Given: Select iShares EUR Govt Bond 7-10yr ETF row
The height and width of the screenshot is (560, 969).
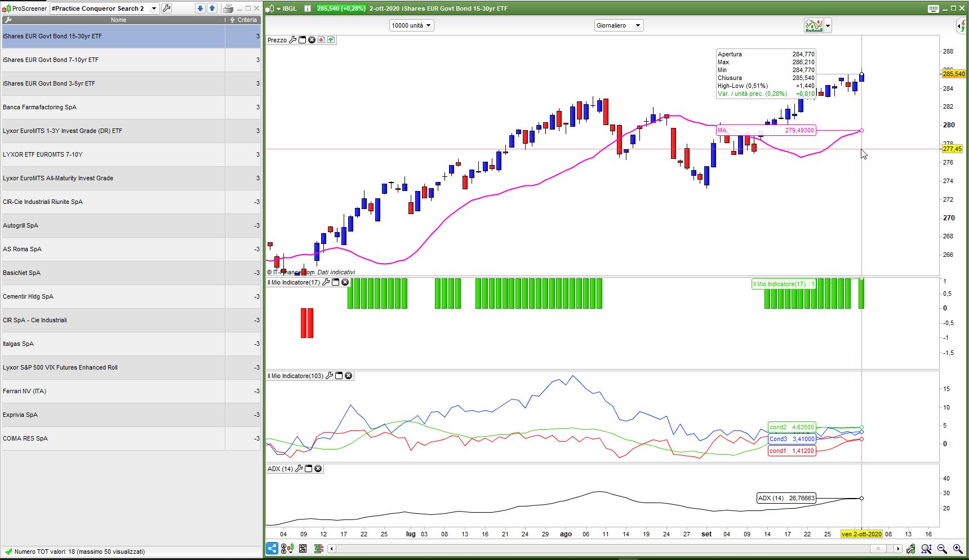Looking at the screenshot, I should (x=131, y=60).
